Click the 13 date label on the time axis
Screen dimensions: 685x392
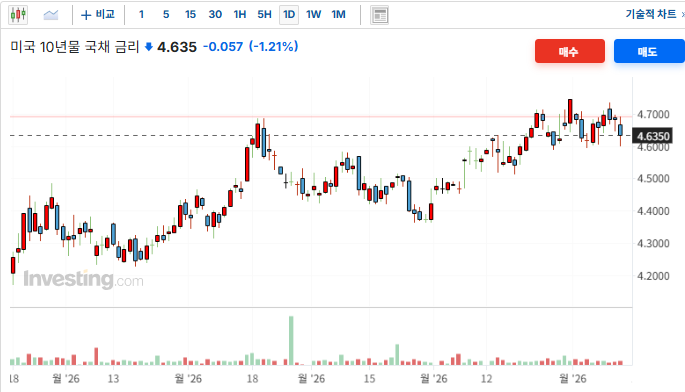pyautogui.click(x=114, y=378)
